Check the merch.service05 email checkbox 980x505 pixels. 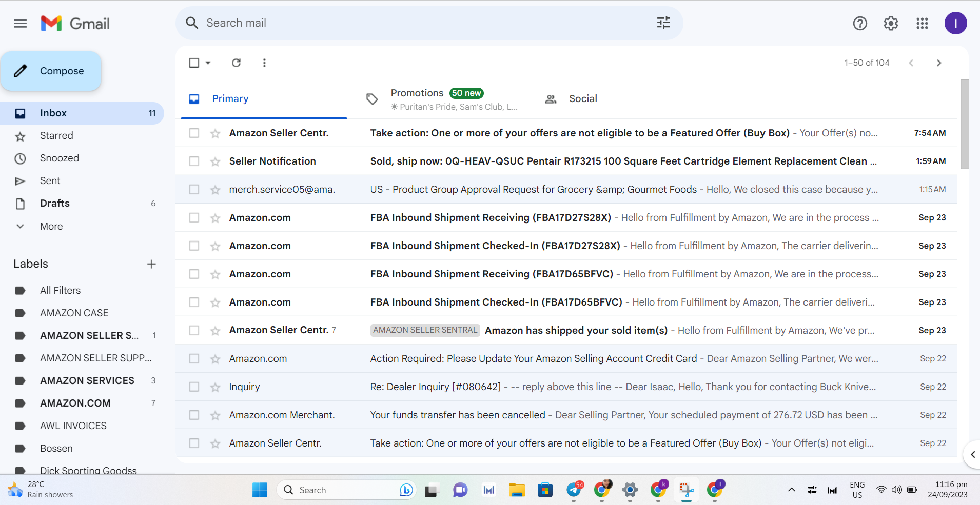click(x=194, y=190)
